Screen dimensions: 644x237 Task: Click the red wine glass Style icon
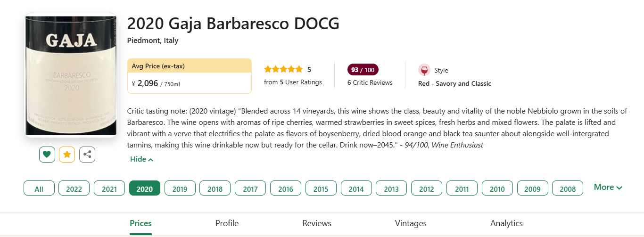[424, 70]
